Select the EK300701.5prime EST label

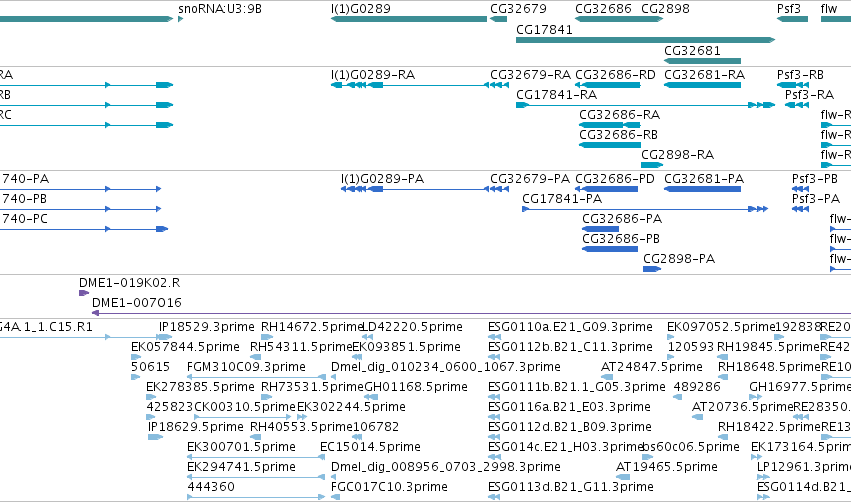242,447
